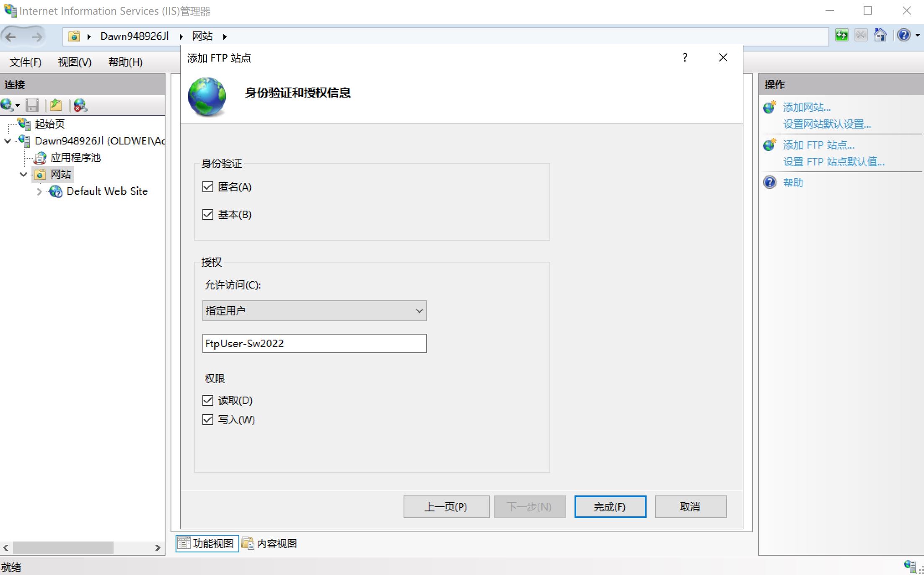The height and width of the screenshot is (575, 924).
Task: Click the up folder icon in Connections toolbar
Action: [56, 105]
